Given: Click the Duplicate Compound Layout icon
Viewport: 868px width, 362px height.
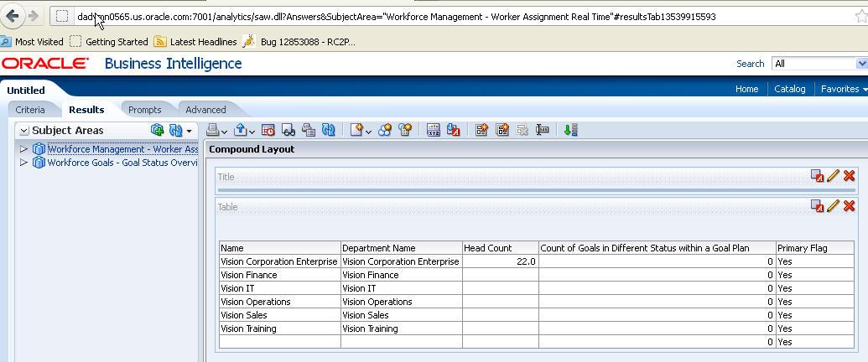Looking at the screenshot, I should (502, 130).
